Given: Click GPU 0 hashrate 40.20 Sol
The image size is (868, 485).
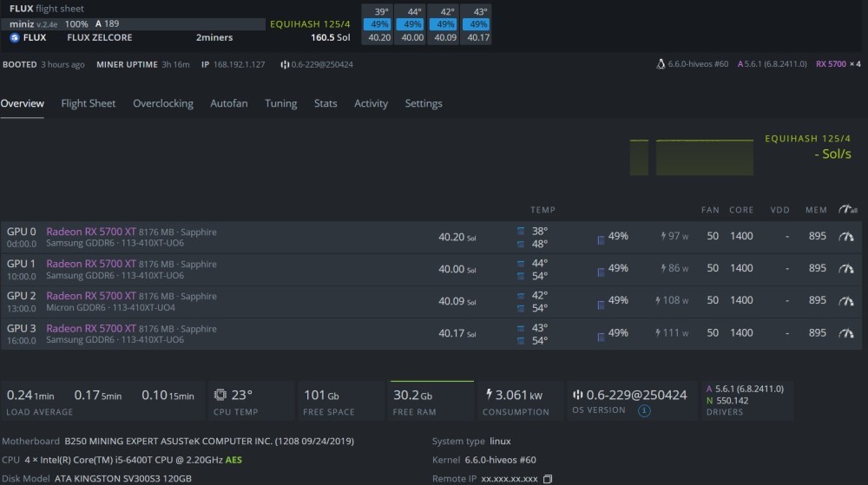Looking at the screenshot, I should click(457, 237).
